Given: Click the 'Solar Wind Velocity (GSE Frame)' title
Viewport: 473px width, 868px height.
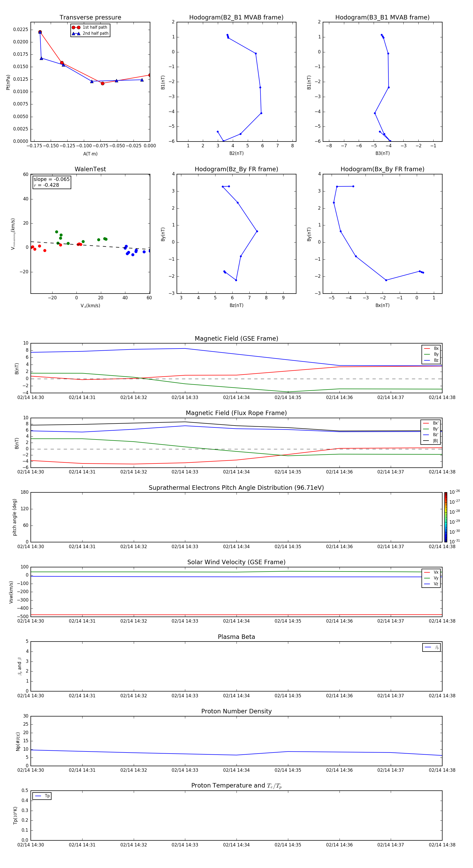Looking at the screenshot, I should tap(236, 562).
